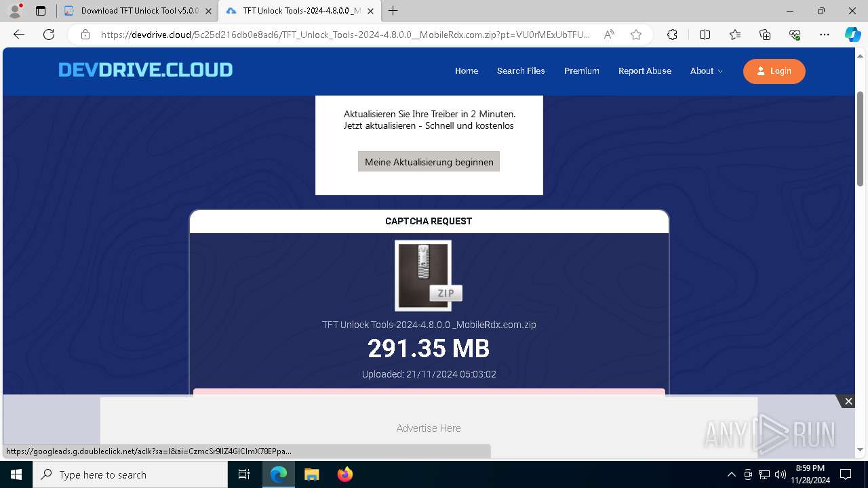The image size is (868, 488).
Task: Open the Extensions puzzle icon
Action: (x=672, y=35)
